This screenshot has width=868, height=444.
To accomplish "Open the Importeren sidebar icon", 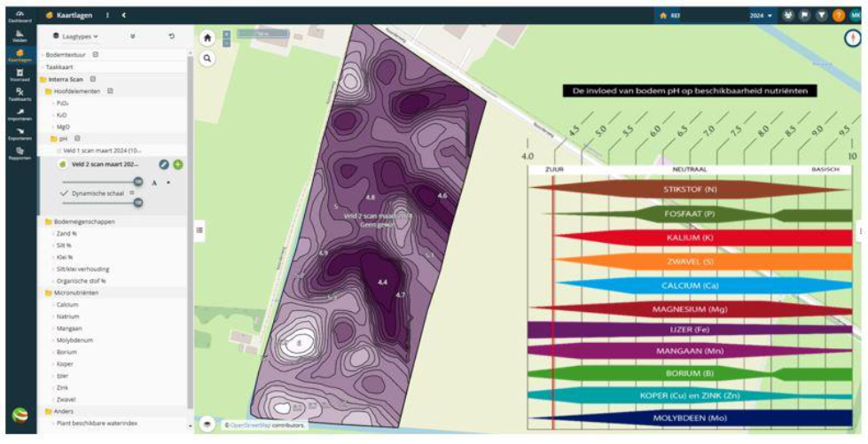I will pyautogui.click(x=20, y=114).
